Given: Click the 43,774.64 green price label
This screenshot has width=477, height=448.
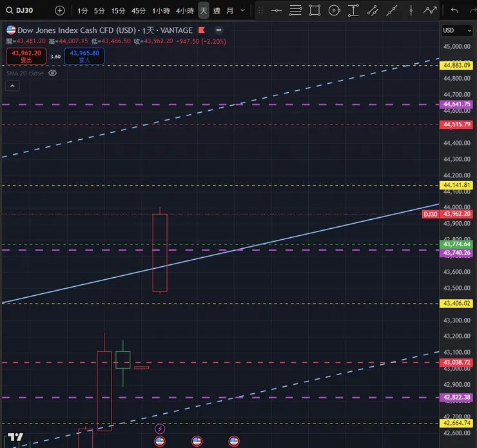Looking at the screenshot, I should [x=456, y=244].
